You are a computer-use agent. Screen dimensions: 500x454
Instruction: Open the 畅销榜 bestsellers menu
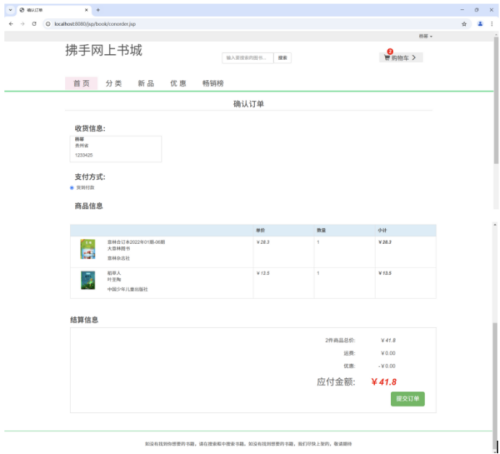click(x=213, y=83)
